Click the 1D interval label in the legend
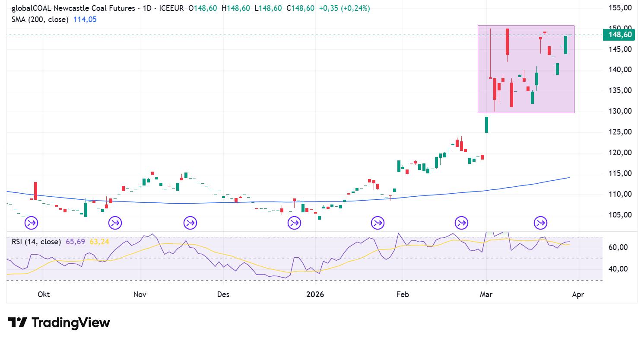The height and width of the screenshot is (342, 644). pos(148,8)
